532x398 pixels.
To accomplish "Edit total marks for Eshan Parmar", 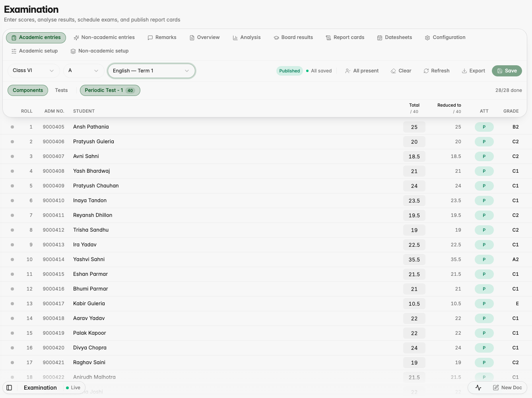I will point(414,274).
